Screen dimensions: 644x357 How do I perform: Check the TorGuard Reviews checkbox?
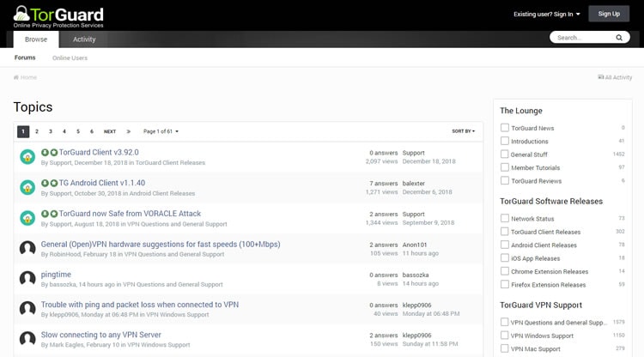click(x=505, y=180)
